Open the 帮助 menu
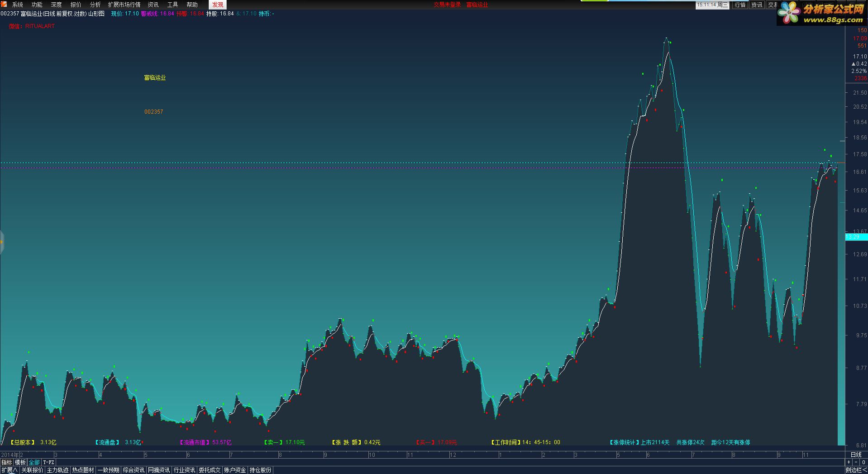This screenshot has width=868, height=474. coord(192,5)
